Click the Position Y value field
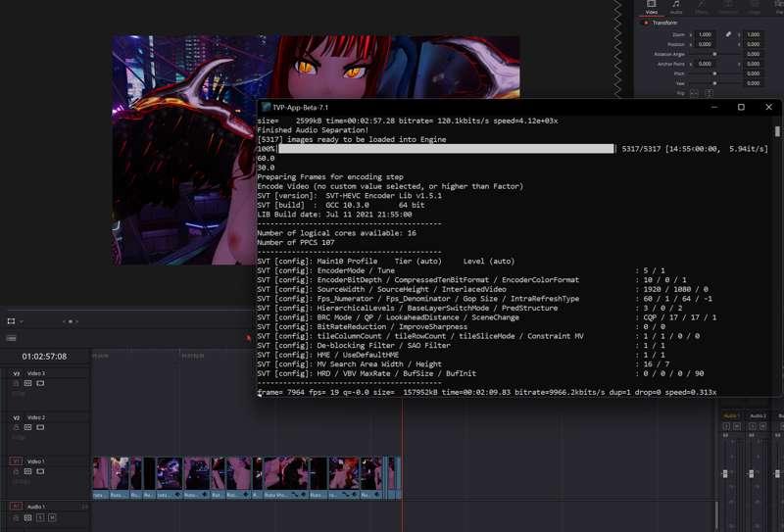The image size is (784, 532). [753, 44]
